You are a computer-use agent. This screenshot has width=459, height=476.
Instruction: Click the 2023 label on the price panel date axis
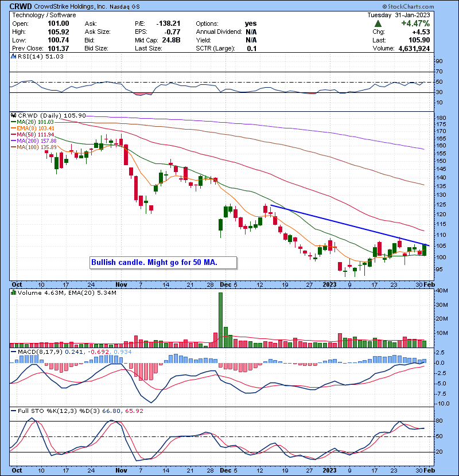(329, 285)
